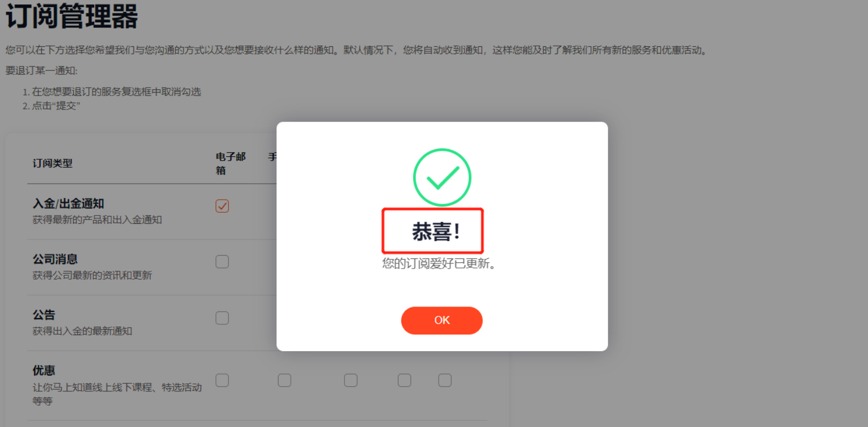The height and width of the screenshot is (427, 868).
Task: Check the second checkbox in the 优惠 row
Action: (285, 380)
